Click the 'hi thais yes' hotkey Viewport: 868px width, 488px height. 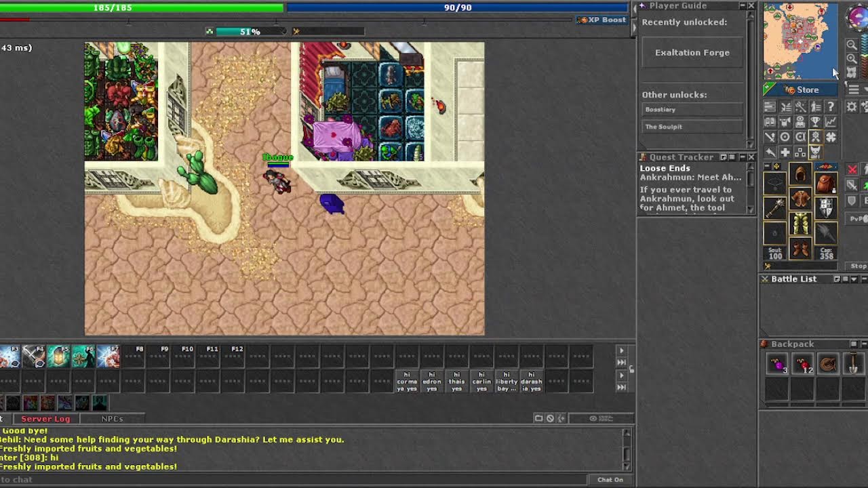tap(456, 382)
